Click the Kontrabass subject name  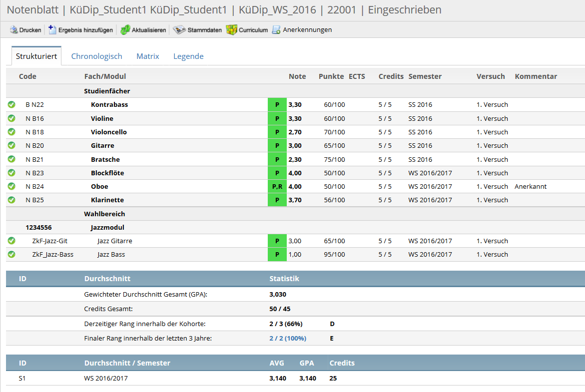click(109, 105)
